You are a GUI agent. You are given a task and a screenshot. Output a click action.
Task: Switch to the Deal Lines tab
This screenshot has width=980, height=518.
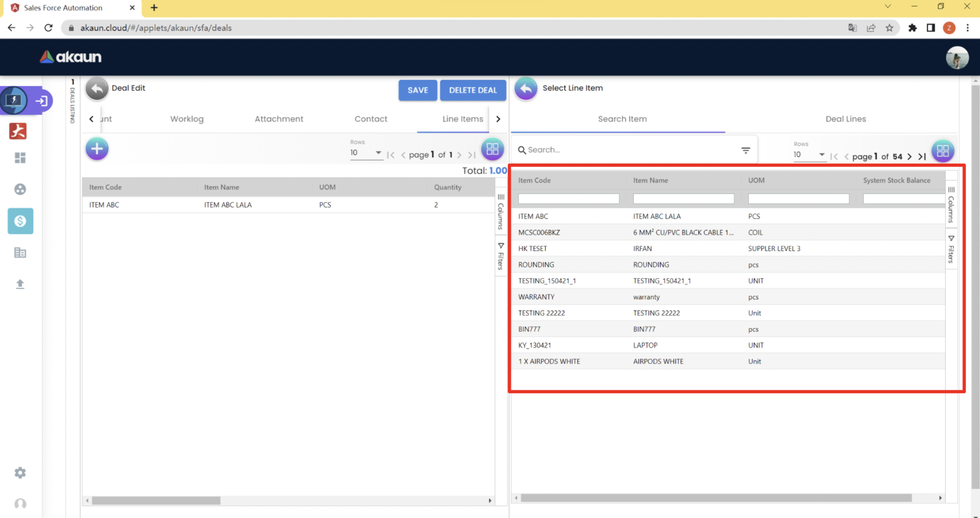[x=846, y=119]
